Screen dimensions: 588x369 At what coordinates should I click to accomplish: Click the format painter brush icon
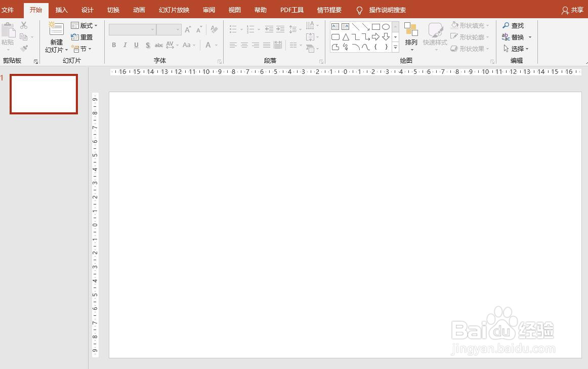pos(24,49)
